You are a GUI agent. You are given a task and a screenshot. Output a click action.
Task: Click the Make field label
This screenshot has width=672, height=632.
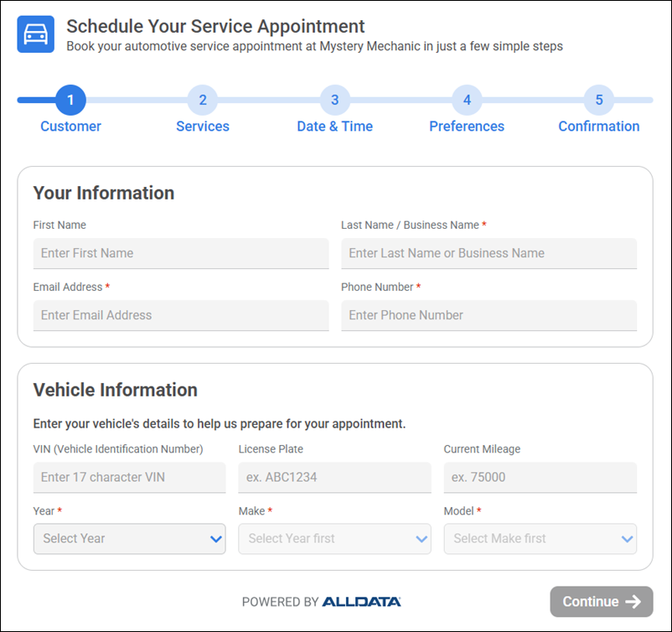point(251,511)
